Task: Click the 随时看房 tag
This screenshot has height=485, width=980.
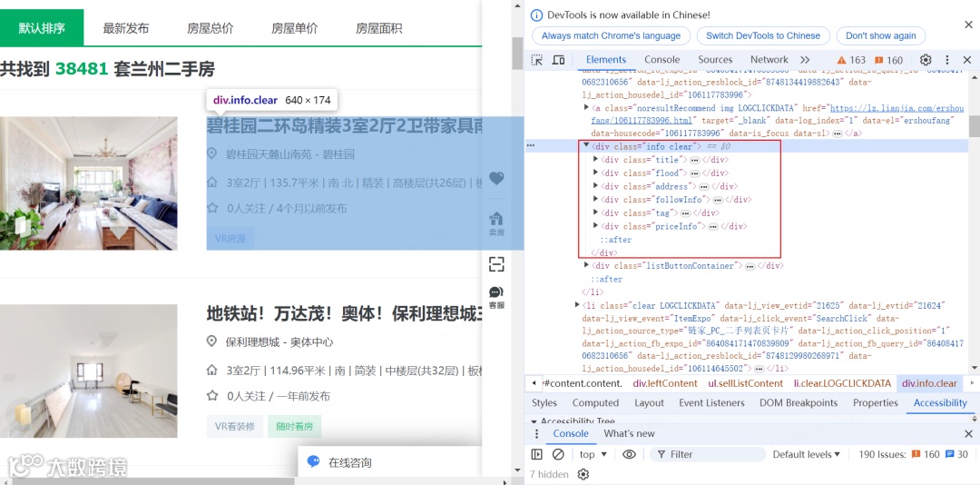Action: 294,426
